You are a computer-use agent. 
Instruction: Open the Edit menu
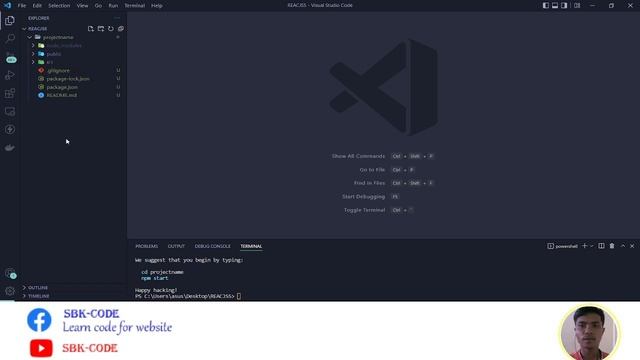point(37,6)
